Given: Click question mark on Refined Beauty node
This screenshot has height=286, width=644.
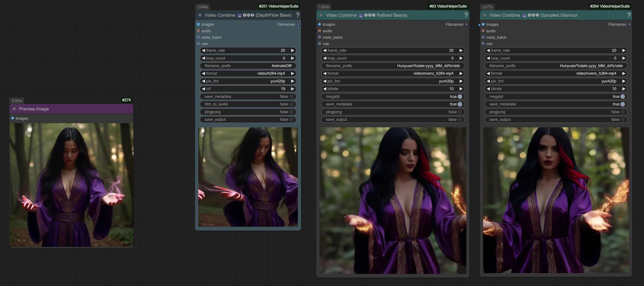Looking at the screenshot, I should [466, 15].
